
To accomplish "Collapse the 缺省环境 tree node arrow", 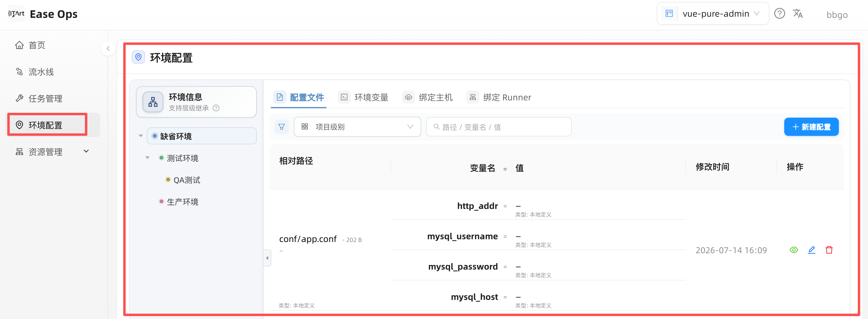I will click(x=141, y=136).
